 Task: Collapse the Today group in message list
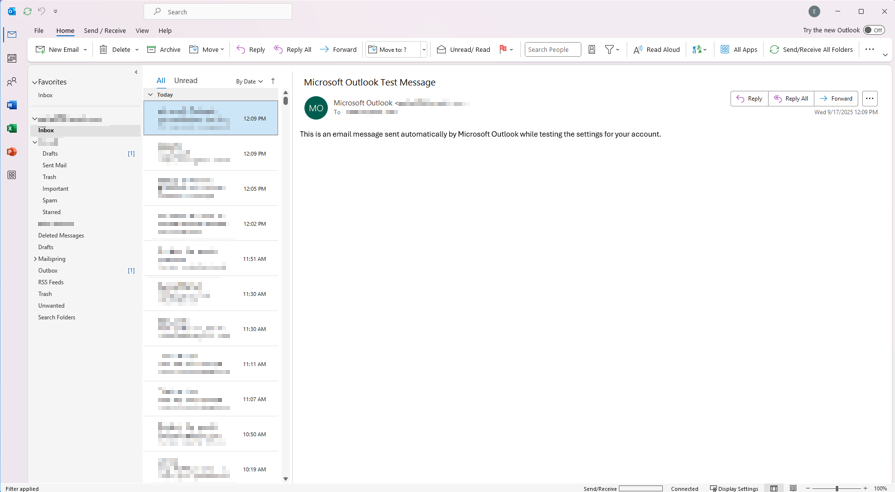pos(151,95)
